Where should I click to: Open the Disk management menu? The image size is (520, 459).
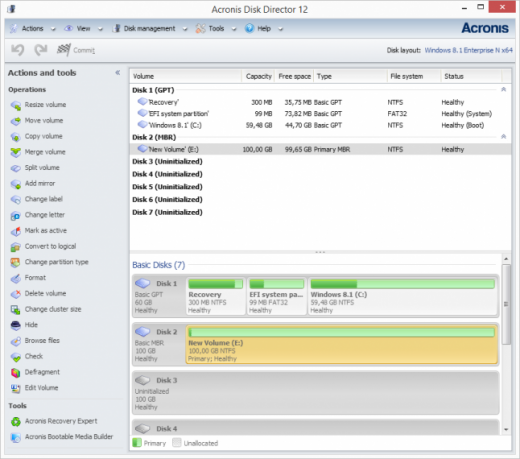149,29
